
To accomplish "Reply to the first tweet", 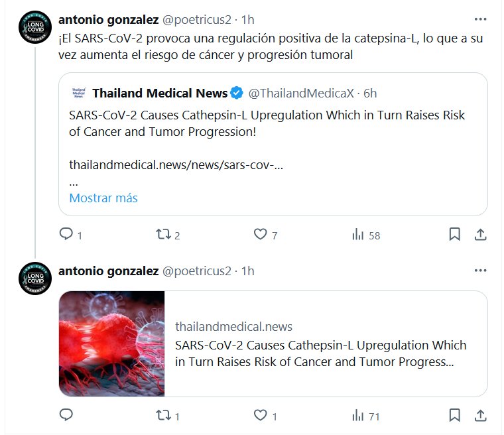I will (x=66, y=234).
